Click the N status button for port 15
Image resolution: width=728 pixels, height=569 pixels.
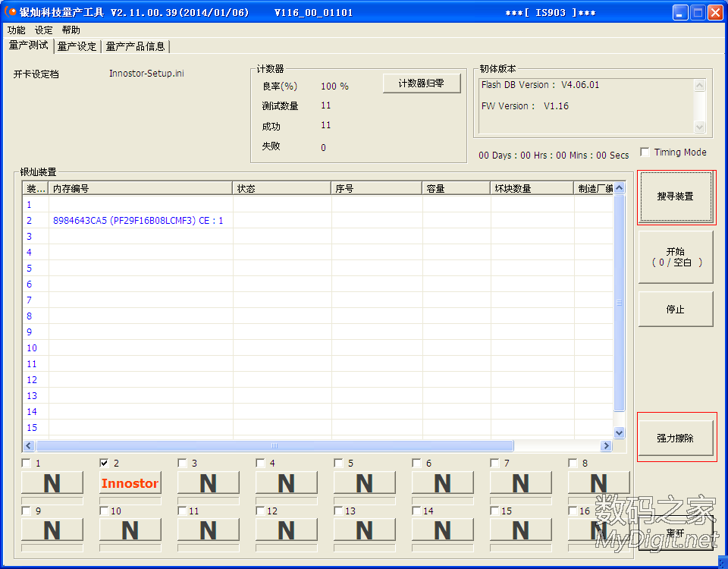[520, 530]
